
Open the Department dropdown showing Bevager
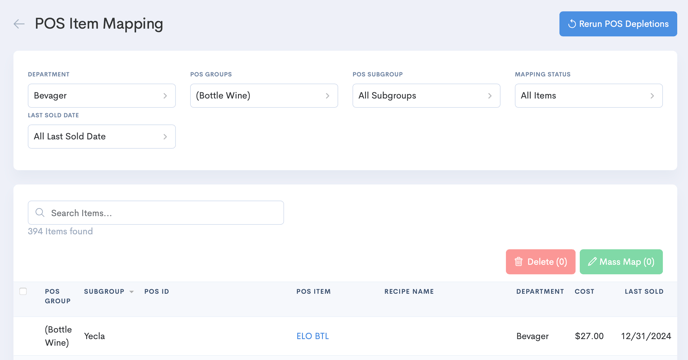(x=102, y=96)
